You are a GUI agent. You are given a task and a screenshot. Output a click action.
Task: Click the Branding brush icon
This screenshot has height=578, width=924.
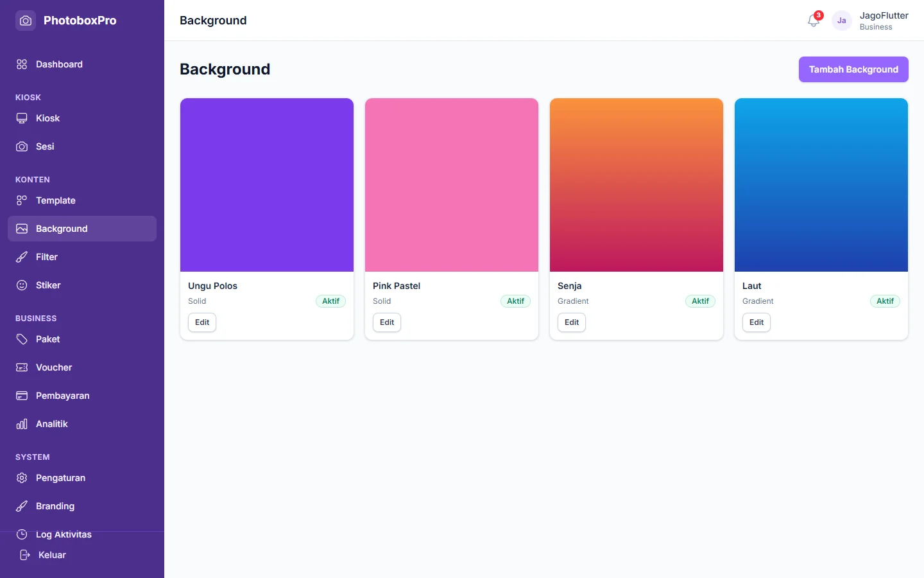point(22,506)
